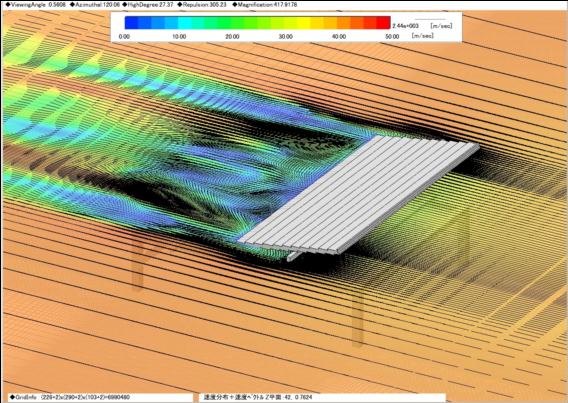
Task: Click the Z-plane 42 status text
Action: point(258,397)
